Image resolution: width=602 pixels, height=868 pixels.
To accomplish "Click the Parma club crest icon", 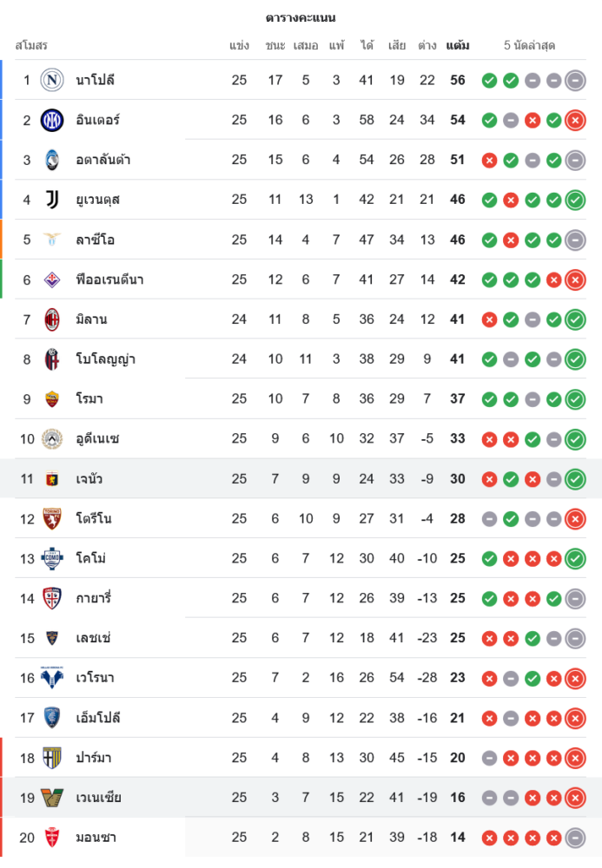I will coord(52,758).
